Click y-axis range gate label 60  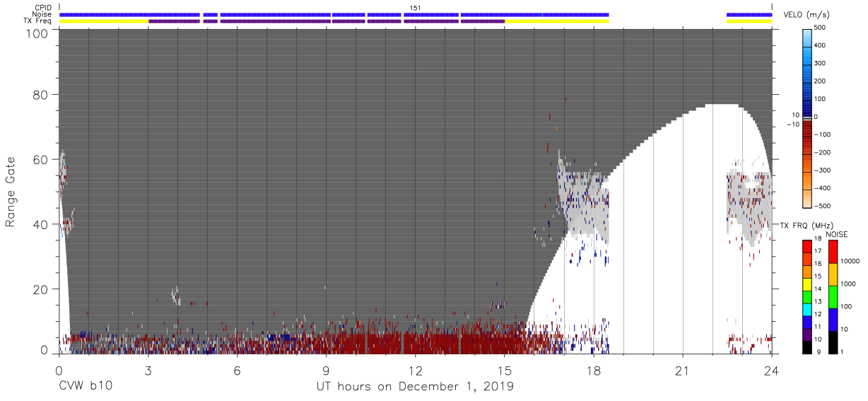pyautogui.click(x=40, y=159)
